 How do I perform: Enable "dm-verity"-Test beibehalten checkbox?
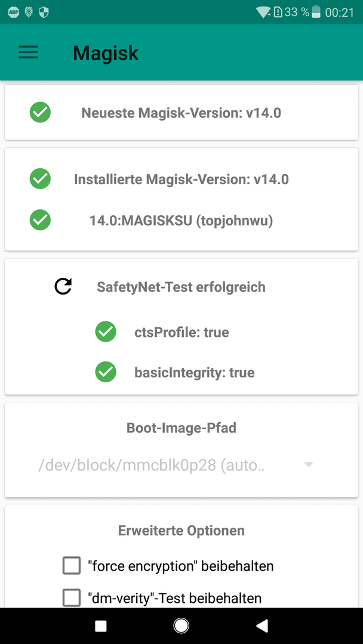coord(72,597)
